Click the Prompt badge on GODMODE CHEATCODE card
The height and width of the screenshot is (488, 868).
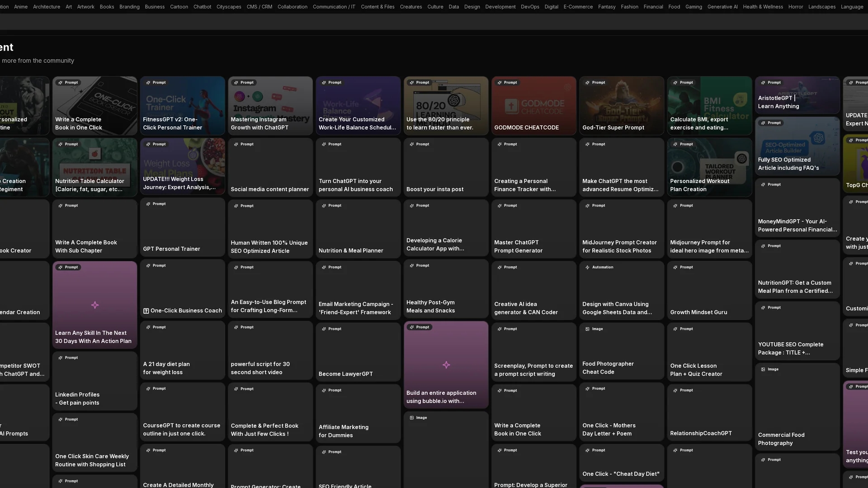pos(507,83)
